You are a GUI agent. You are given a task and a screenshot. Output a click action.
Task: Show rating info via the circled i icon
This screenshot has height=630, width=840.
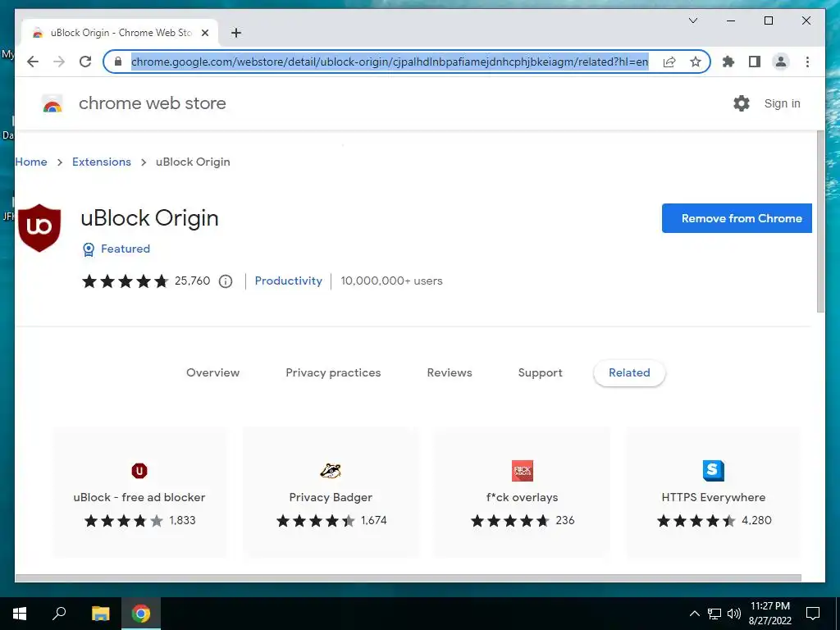[226, 281]
